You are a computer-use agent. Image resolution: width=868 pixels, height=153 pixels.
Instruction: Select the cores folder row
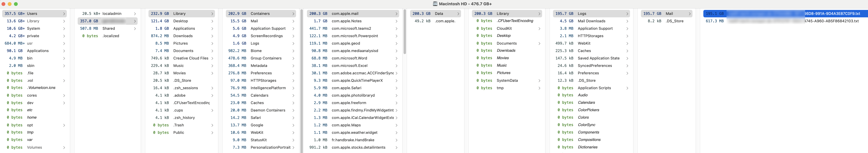(34, 96)
